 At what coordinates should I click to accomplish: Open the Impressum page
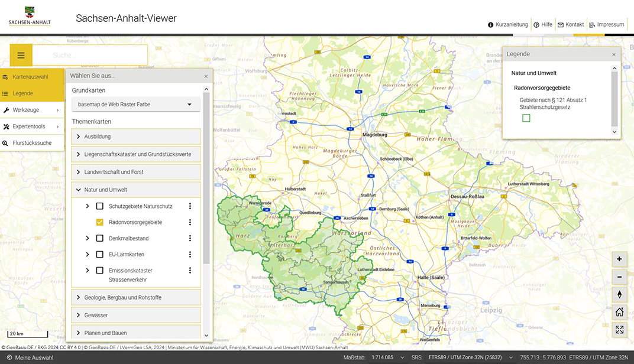pos(607,25)
